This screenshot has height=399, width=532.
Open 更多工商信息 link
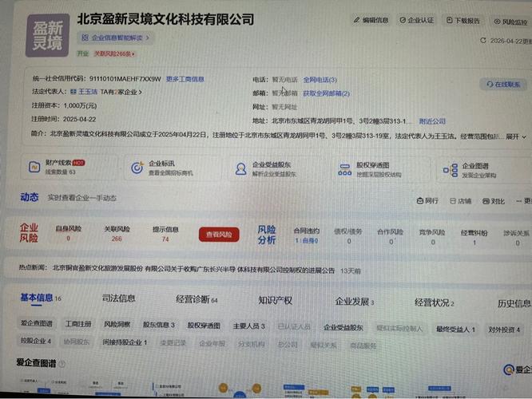(x=185, y=79)
